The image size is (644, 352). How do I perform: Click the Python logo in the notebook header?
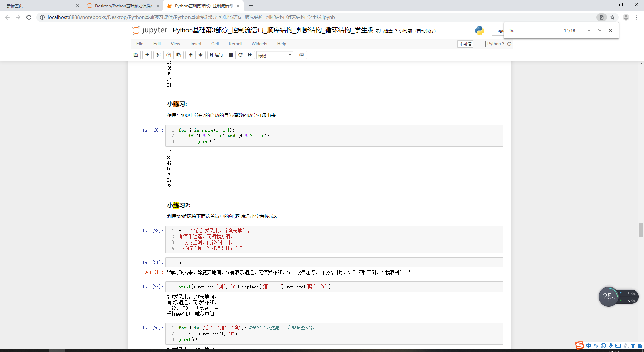[x=480, y=31]
